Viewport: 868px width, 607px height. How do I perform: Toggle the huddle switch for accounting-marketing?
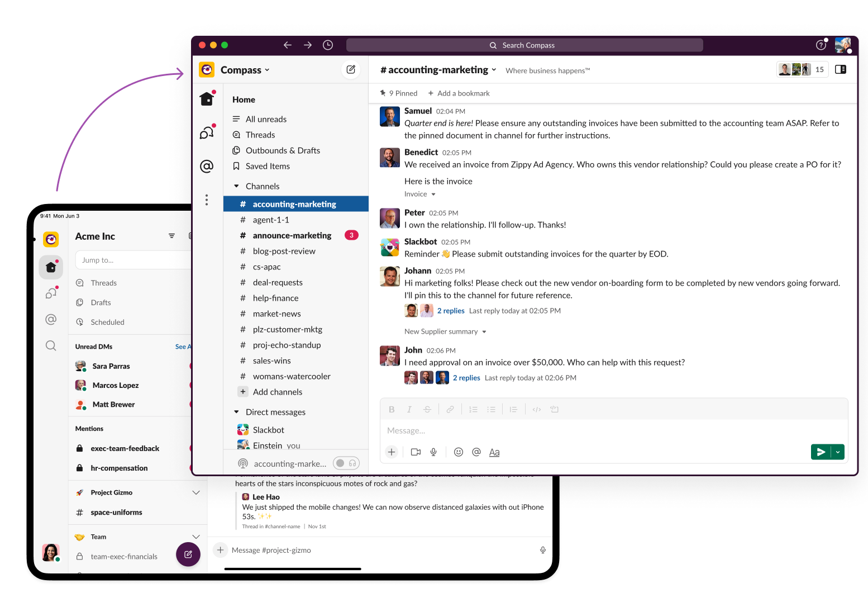coord(346,463)
